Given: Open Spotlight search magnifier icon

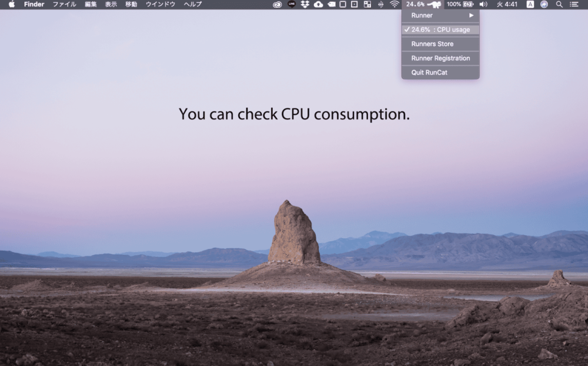Looking at the screenshot, I should pos(559,5).
